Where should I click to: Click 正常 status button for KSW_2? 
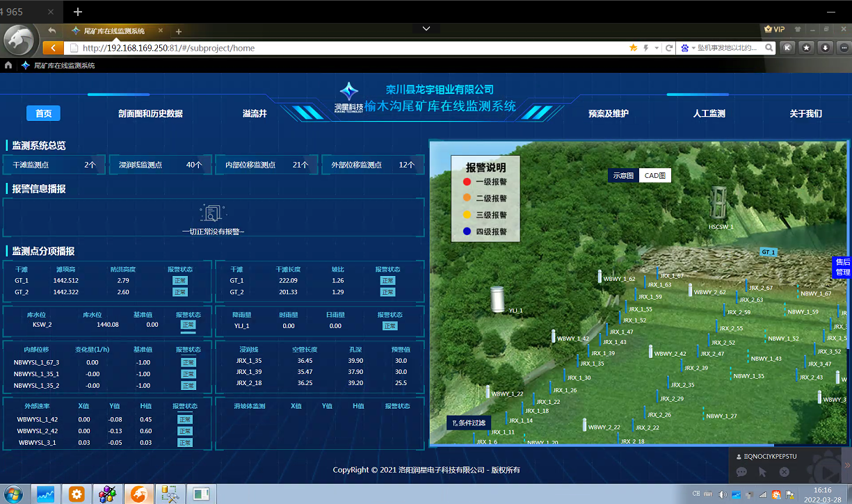pyautogui.click(x=187, y=325)
